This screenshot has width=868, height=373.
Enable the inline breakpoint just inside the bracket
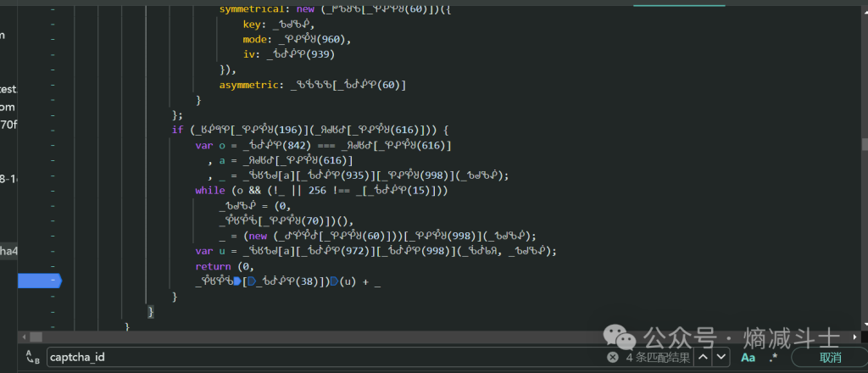tap(251, 281)
